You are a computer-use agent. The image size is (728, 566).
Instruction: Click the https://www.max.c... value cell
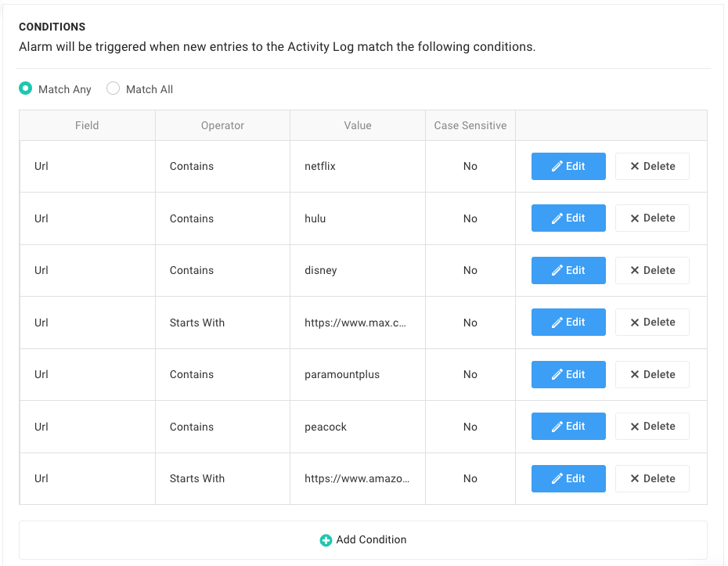(x=358, y=323)
